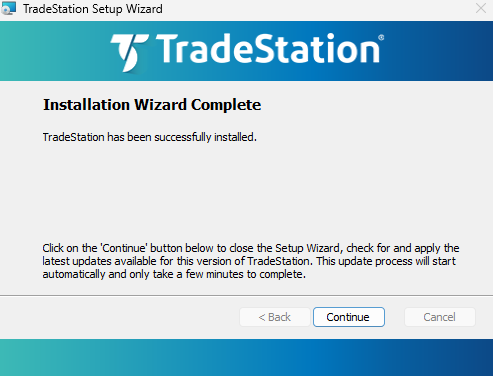
Task: Click the paragraph about the 'Continue' button
Action: 251,261
